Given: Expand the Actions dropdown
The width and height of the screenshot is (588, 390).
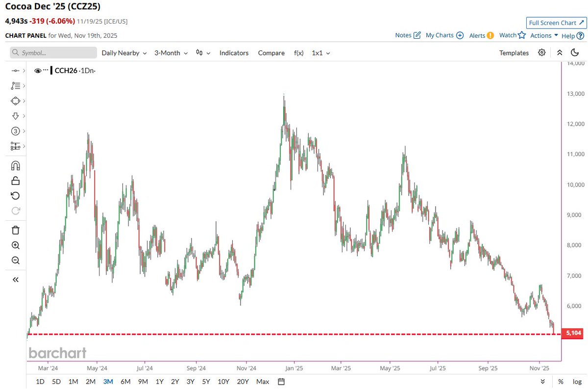Looking at the screenshot, I should tap(544, 35).
